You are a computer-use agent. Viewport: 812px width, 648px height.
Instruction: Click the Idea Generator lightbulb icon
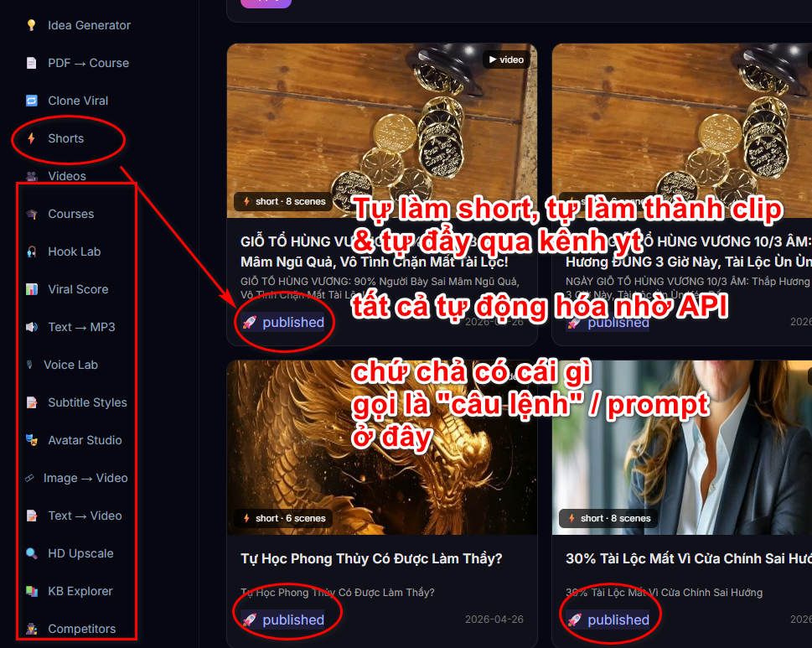click(x=32, y=25)
